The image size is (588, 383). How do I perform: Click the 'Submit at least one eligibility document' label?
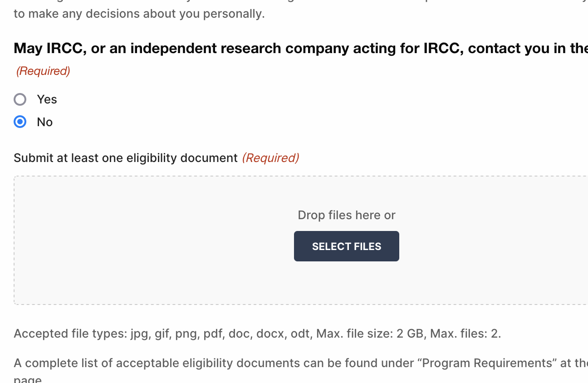pos(126,158)
